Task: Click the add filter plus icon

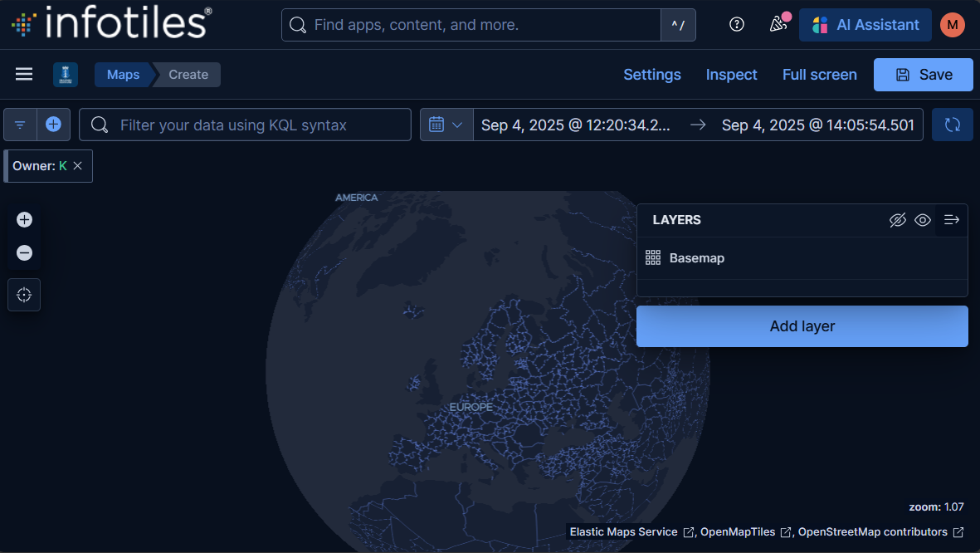Action: point(53,124)
